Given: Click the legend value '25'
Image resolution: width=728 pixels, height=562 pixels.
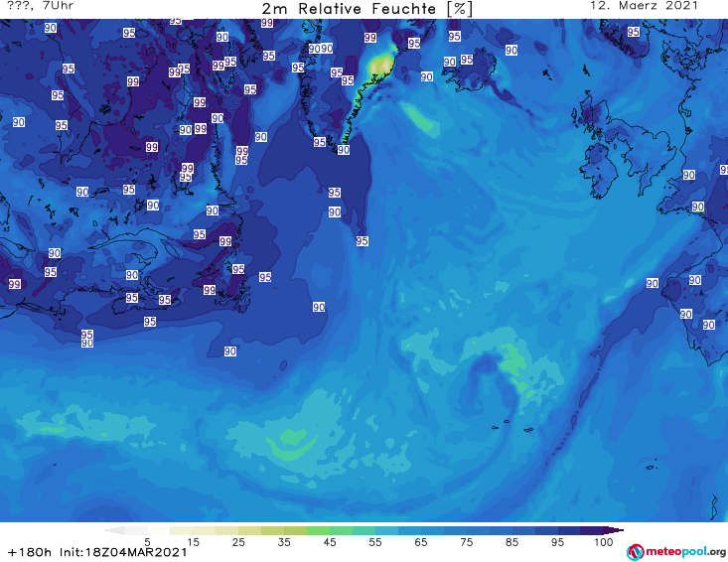Looking at the screenshot, I should click(238, 542).
